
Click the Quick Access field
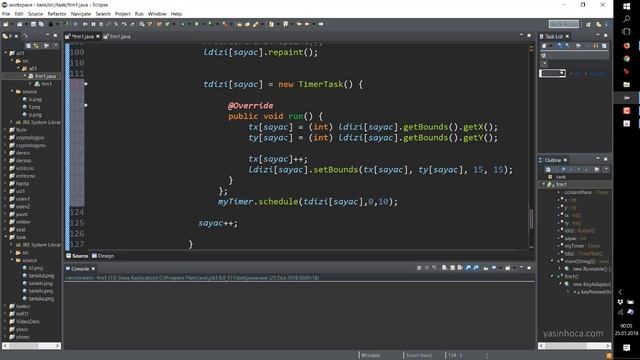[x=564, y=24]
